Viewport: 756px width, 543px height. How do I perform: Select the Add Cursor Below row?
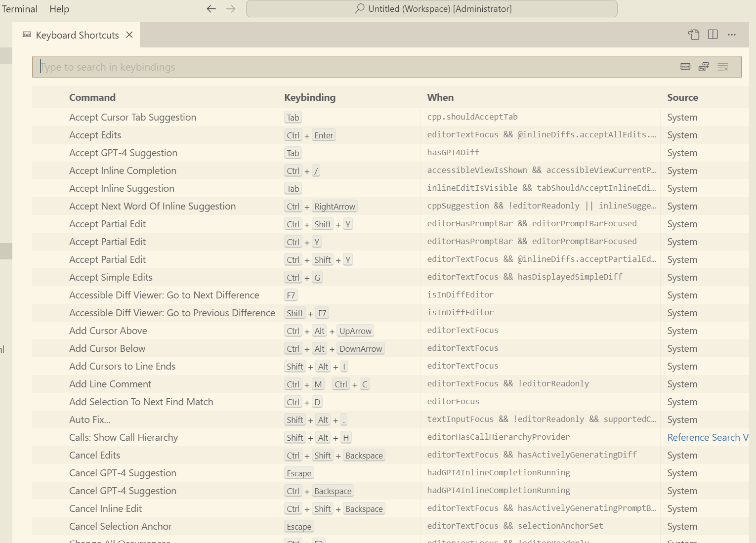390,348
